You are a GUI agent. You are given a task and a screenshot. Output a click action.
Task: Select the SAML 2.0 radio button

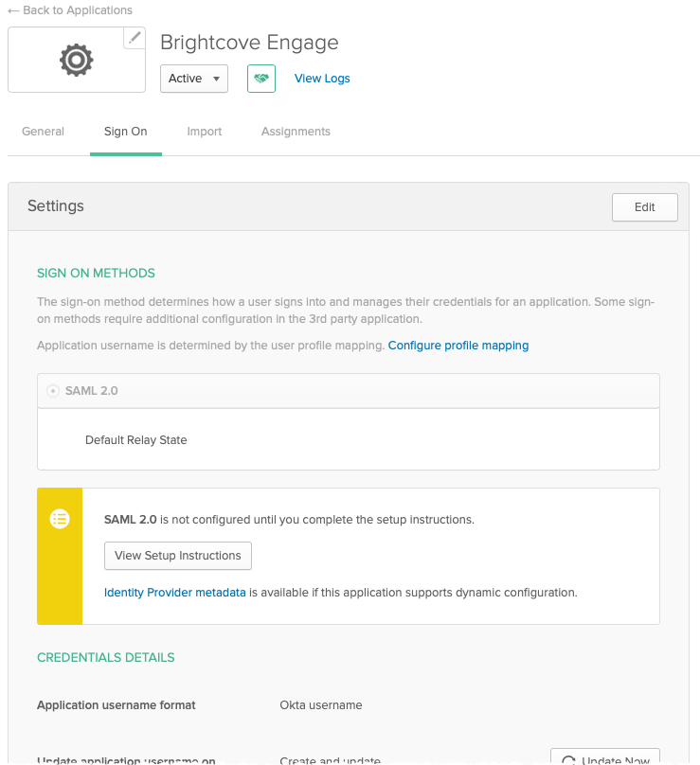[x=53, y=391]
